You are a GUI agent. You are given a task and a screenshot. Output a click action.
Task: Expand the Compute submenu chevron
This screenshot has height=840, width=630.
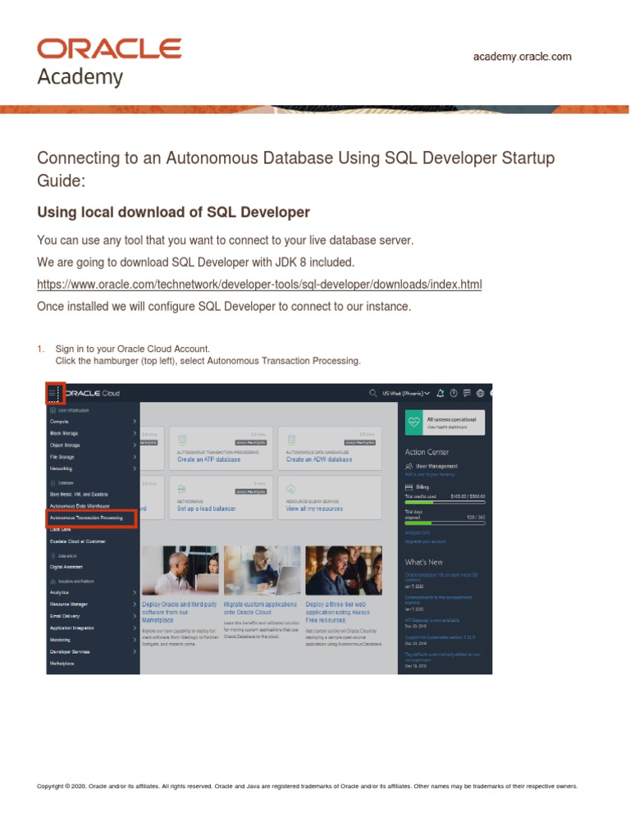[x=135, y=422]
